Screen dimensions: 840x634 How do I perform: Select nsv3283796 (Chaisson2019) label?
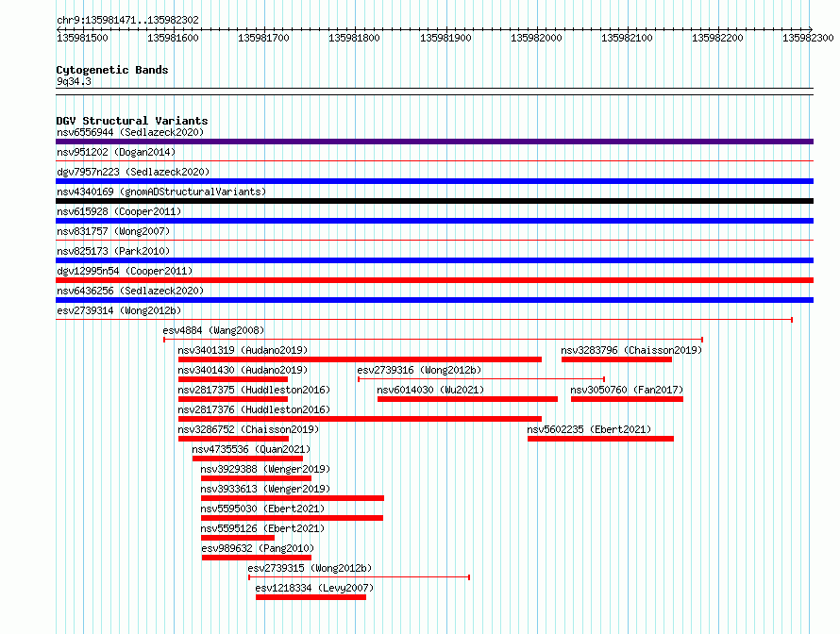(x=631, y=350)
